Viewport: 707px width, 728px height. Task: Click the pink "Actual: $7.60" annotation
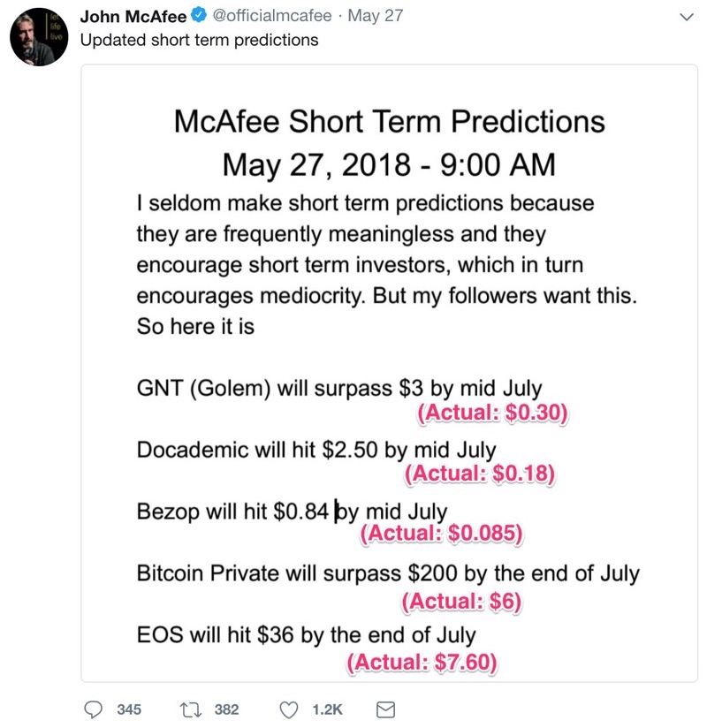pyautogui.click(x=422, y=662)
